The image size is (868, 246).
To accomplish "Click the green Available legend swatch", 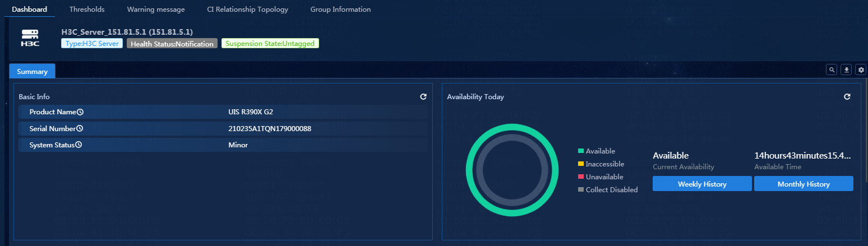I will pyautogui.click(x=581, y=151).
